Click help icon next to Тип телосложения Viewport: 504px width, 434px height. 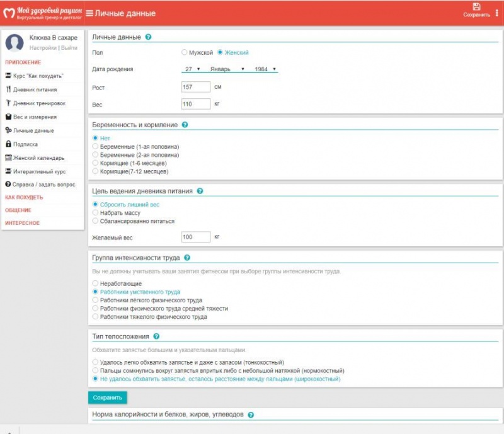click(x=156, y=337)
